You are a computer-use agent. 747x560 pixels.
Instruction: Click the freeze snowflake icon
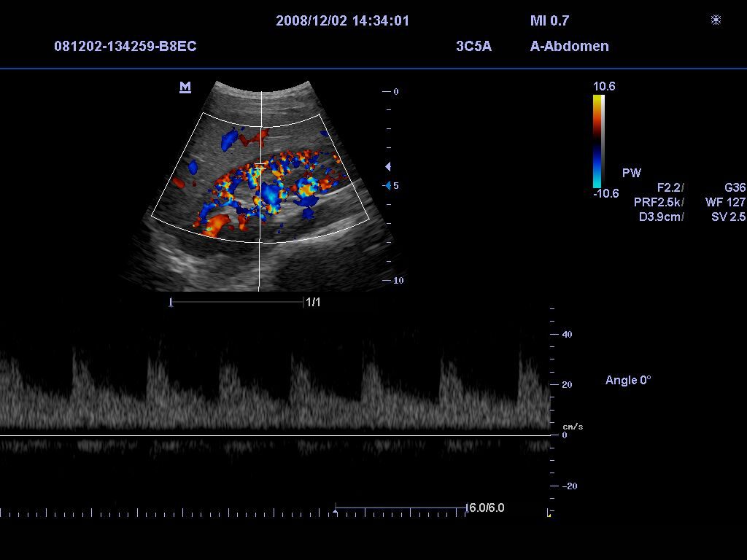716,20
